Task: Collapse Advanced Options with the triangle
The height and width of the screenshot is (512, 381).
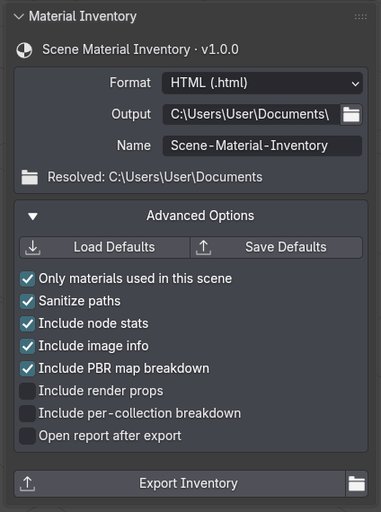Action: 33,216
